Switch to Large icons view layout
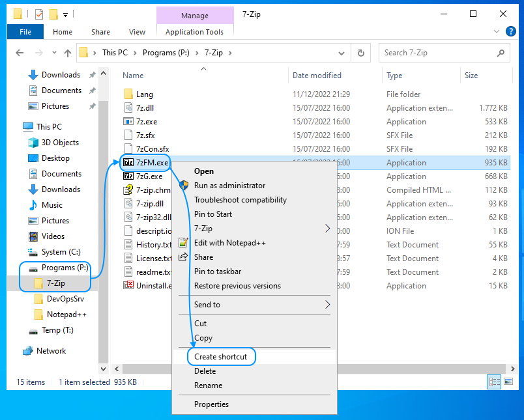The image size is (524, 420). click(x=508, y=382)
